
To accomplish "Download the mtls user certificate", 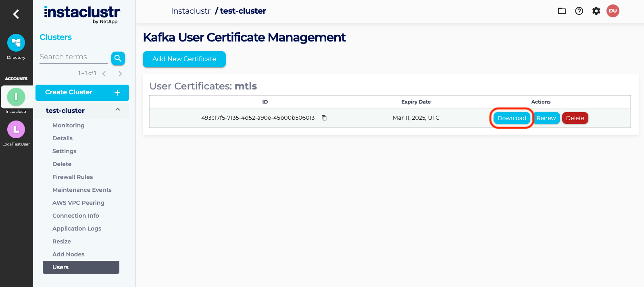I will click(x=512, y=118).
